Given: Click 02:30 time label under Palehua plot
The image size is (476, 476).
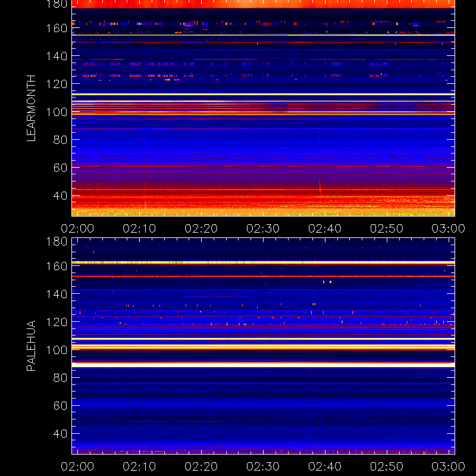Looking at the screenshot, I should 263,466.
